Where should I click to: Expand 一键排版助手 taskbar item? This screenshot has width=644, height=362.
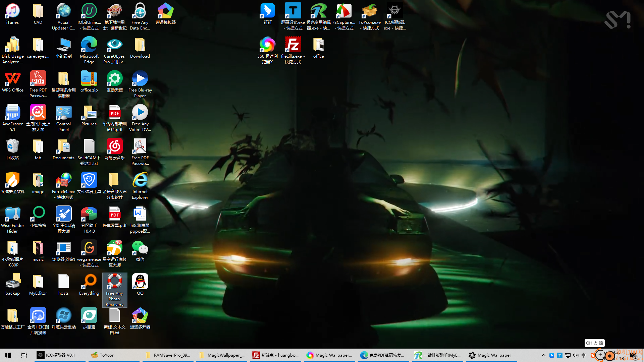[437, 355]
